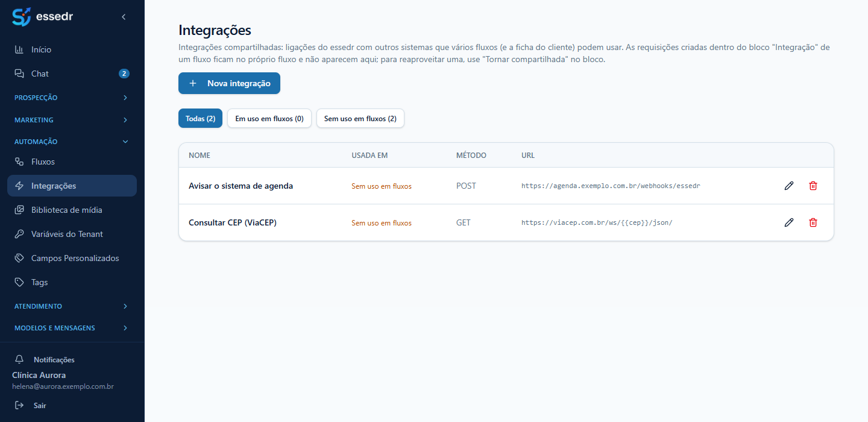Expand the Prospecção section
This screenshot has height=422, width=868.
72,97
